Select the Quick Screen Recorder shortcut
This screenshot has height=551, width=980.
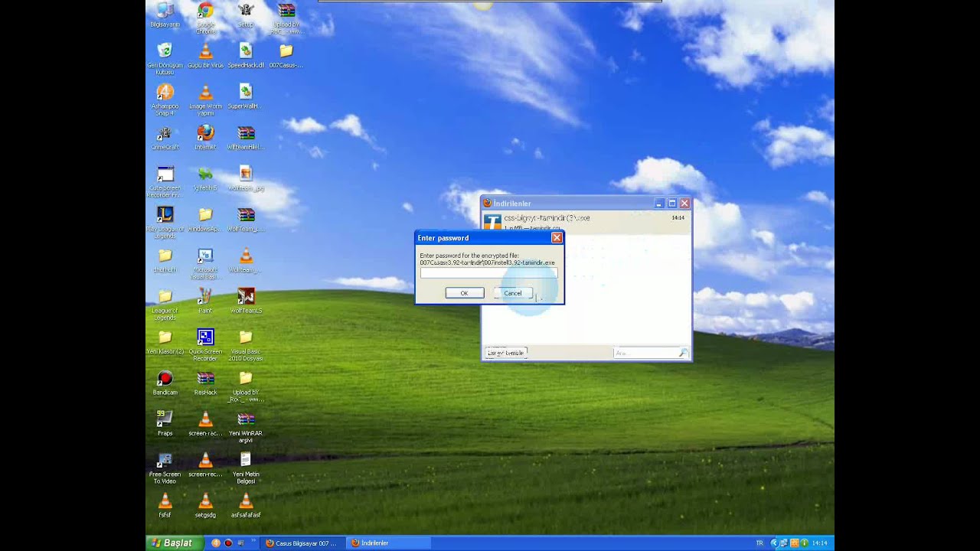click(205, 345)
